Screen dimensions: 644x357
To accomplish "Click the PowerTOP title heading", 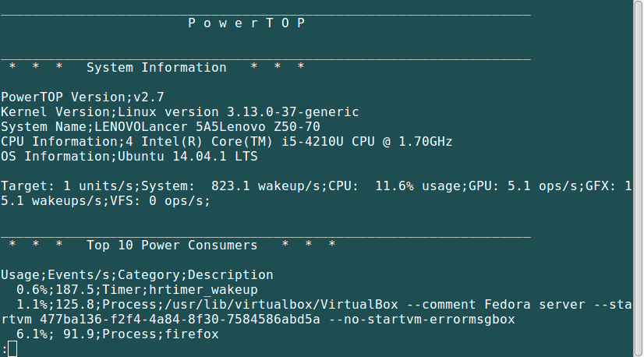I will click(246, 23).
